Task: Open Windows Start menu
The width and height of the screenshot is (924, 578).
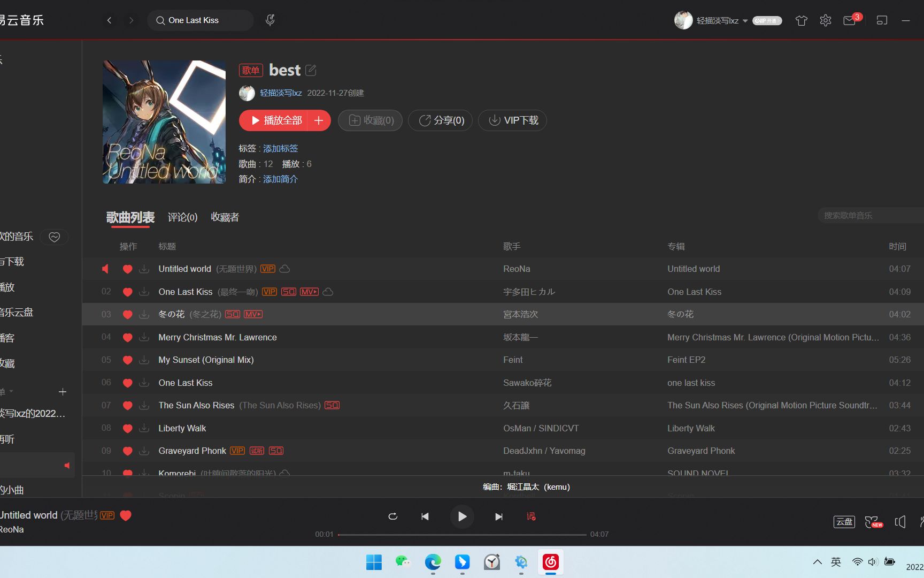Action: [x=374, y=562]
